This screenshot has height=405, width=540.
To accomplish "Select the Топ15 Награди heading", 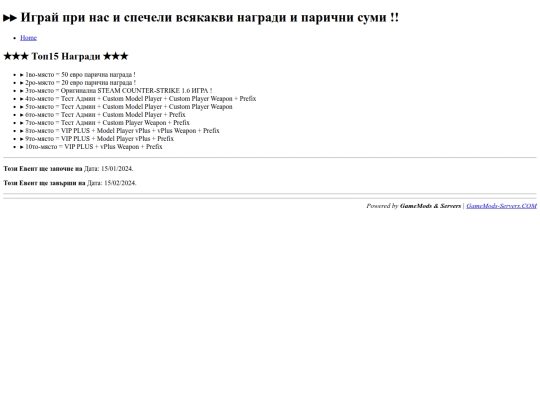I will (x=65, y=56).
